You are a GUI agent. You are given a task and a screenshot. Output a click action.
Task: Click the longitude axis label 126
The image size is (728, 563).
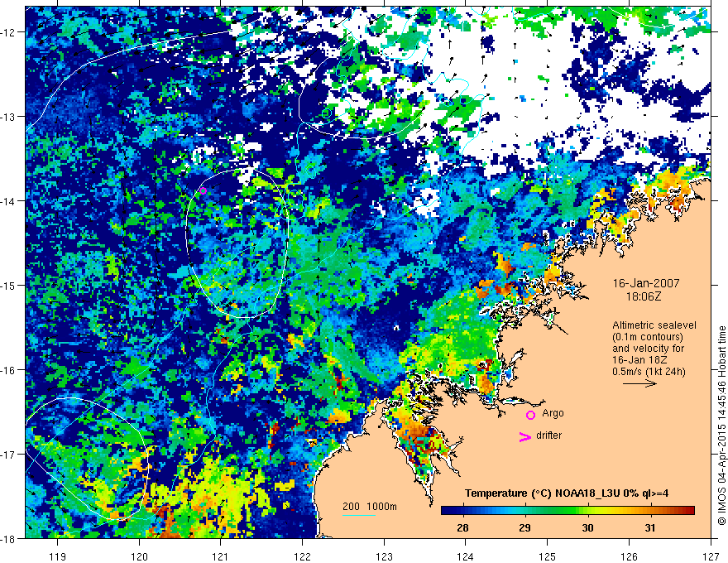click(x=629, y=556)
